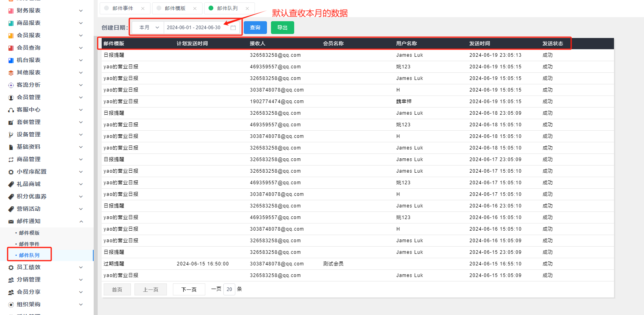Click the 机台报表 sidebar icon
The image size is (644, 315).
11,60
